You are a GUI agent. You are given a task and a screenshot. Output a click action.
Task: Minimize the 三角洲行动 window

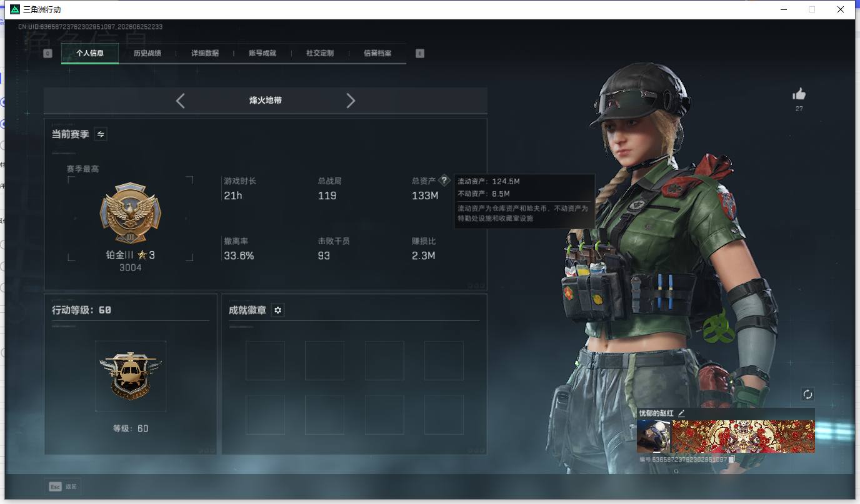point(784,9)
